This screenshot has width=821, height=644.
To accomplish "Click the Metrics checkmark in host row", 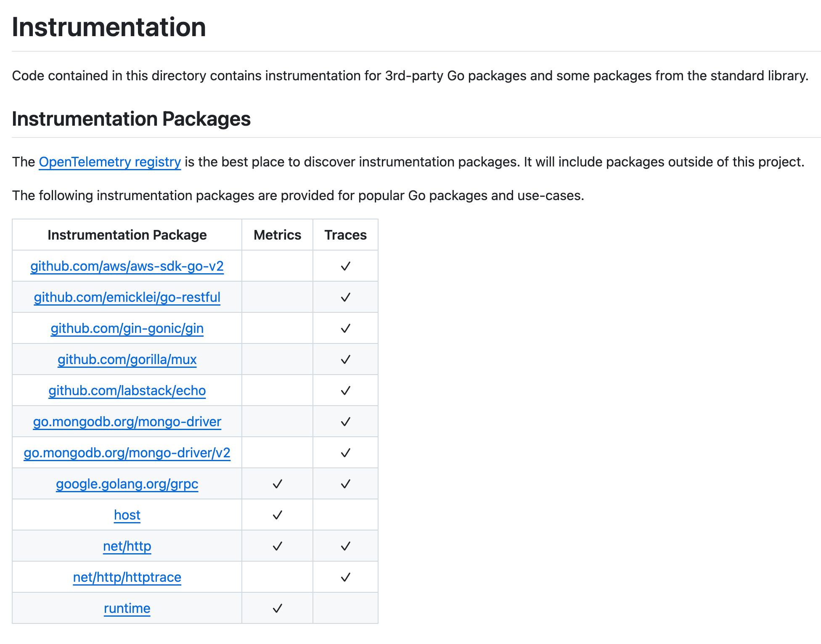I will point(277,515).
